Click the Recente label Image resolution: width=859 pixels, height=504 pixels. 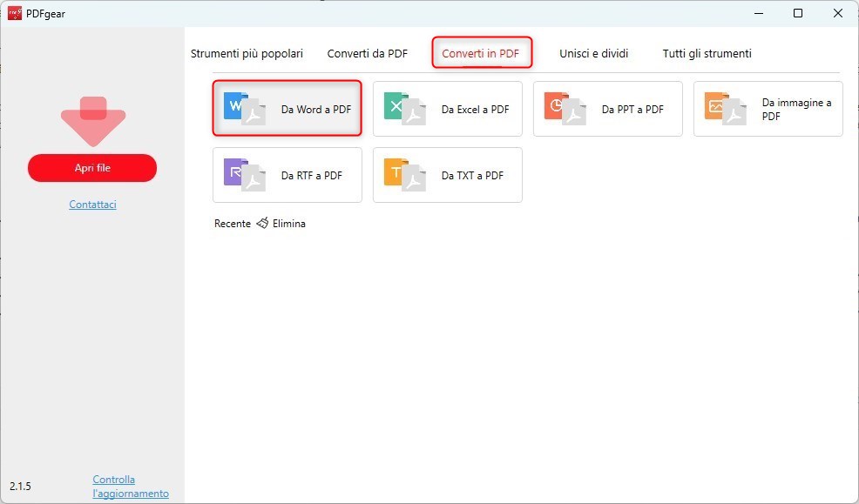(x=232, y=223)
